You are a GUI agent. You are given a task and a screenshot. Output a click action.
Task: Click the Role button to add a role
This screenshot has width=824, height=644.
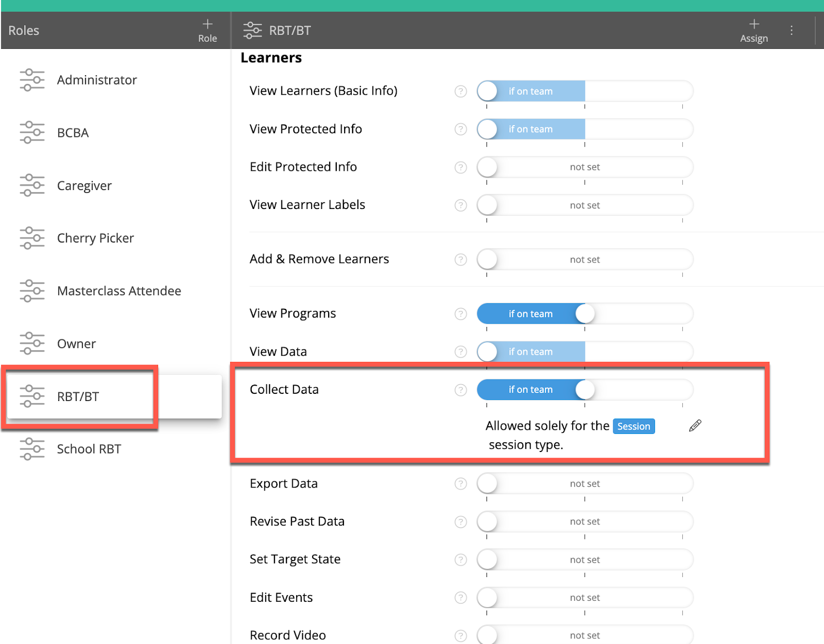click(208, 29)
